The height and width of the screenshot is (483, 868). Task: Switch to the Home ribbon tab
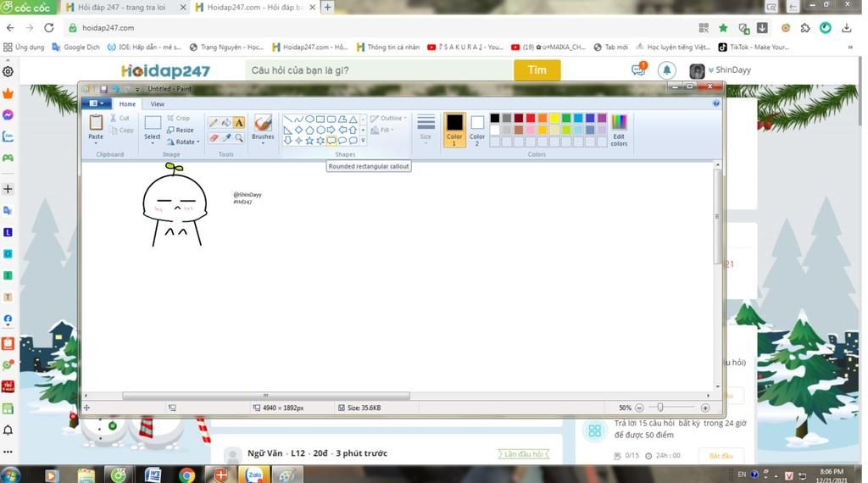(127, 104)
